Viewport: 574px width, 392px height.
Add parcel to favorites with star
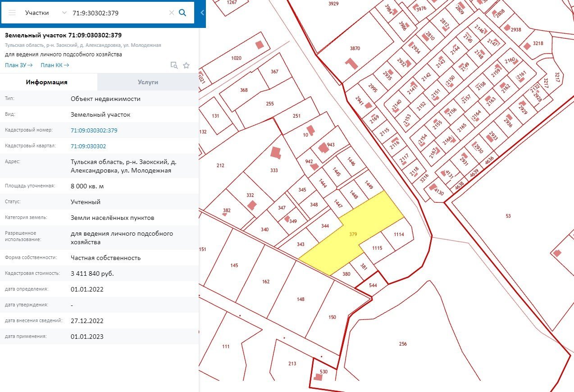pyautogui.click(x=186, y=65)
